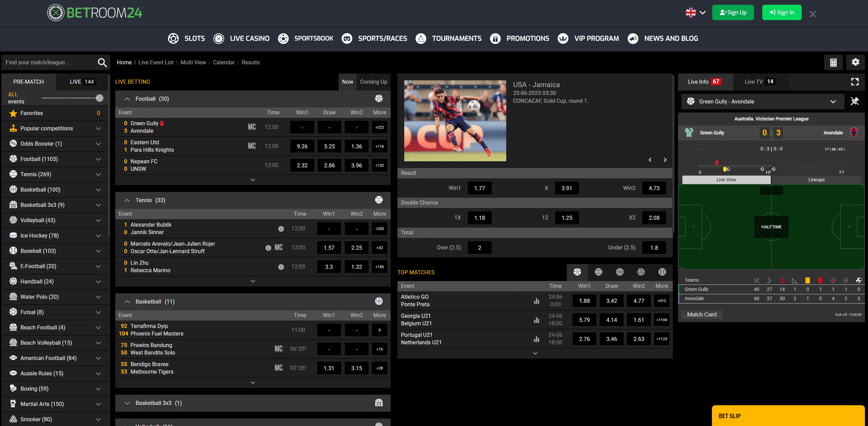868x426 pixels.
Task: Click the unpin icon beside Green Gully - Avondale
Action: coord(855,101)
